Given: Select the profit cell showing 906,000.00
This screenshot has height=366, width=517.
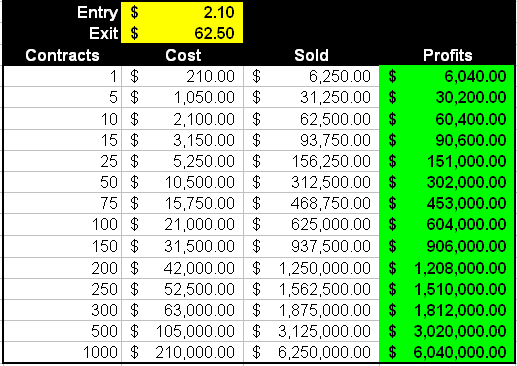Looking at the screenshot, I should click(x=447, y=246).
